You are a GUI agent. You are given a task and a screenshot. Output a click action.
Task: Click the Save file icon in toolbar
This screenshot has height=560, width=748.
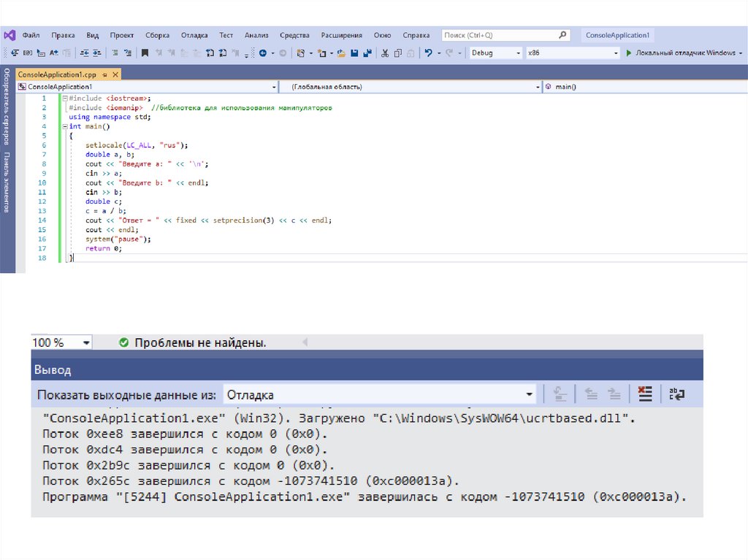coord(354,53)
